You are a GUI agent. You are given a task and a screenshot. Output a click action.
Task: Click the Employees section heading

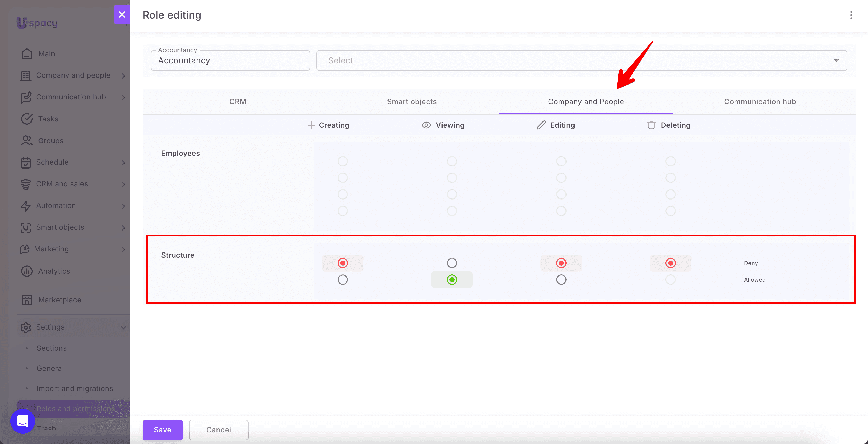[x=180, y=153]
